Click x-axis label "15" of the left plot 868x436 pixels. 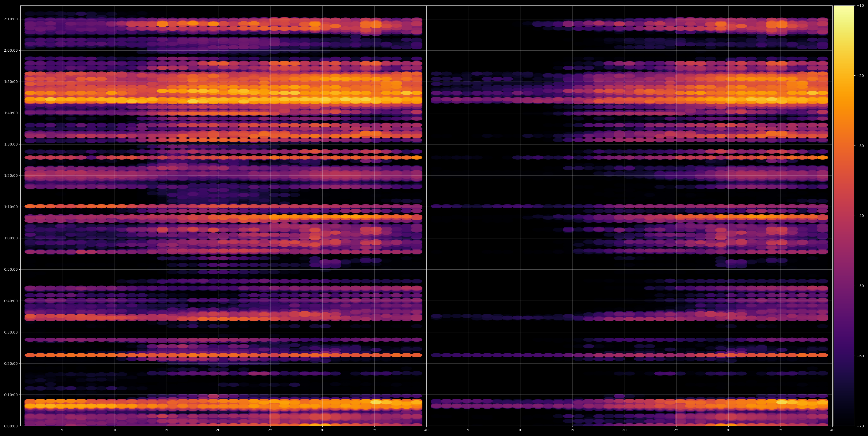(x=166, y=430)
